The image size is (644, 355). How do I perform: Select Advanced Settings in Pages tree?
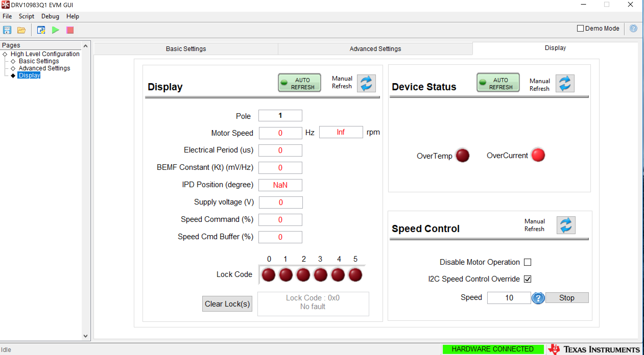pyautogui.click(x=44, y=68)
